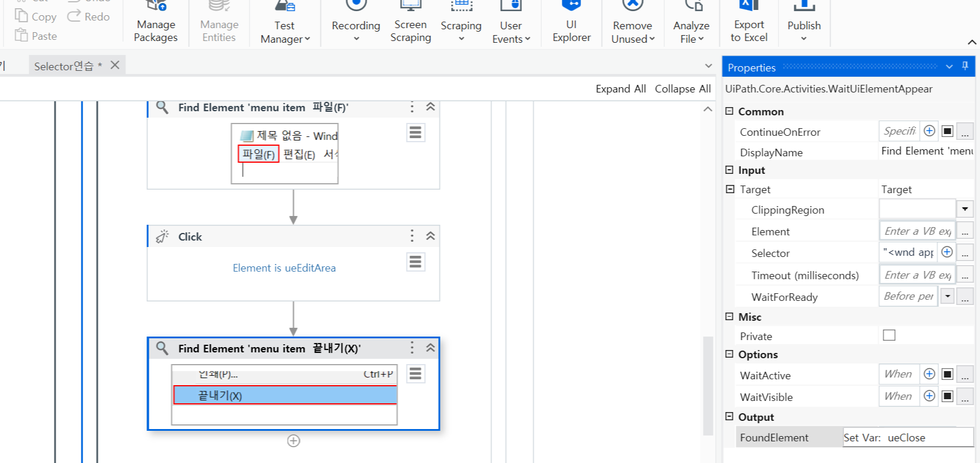Click Export to Excel
Image resolution: width=980 pixels, height=463 pixels.
(x=749, y=22)
